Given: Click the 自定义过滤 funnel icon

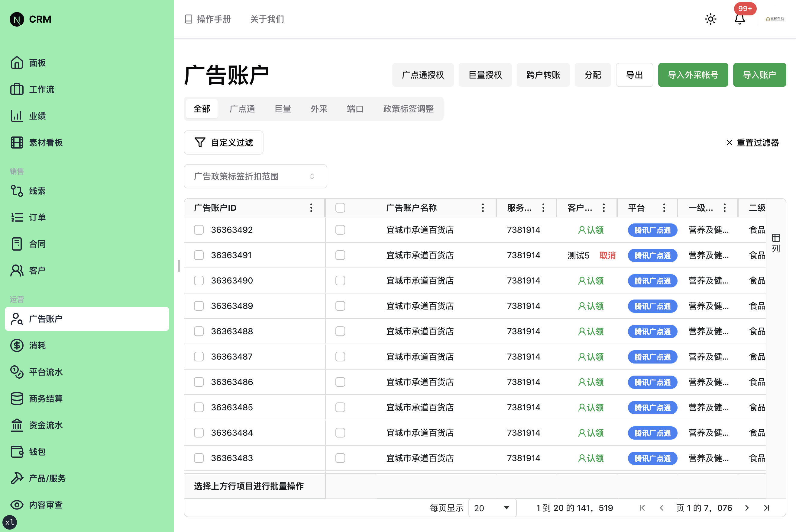Looking at the screenshot, I should click(x=200, y=143).
